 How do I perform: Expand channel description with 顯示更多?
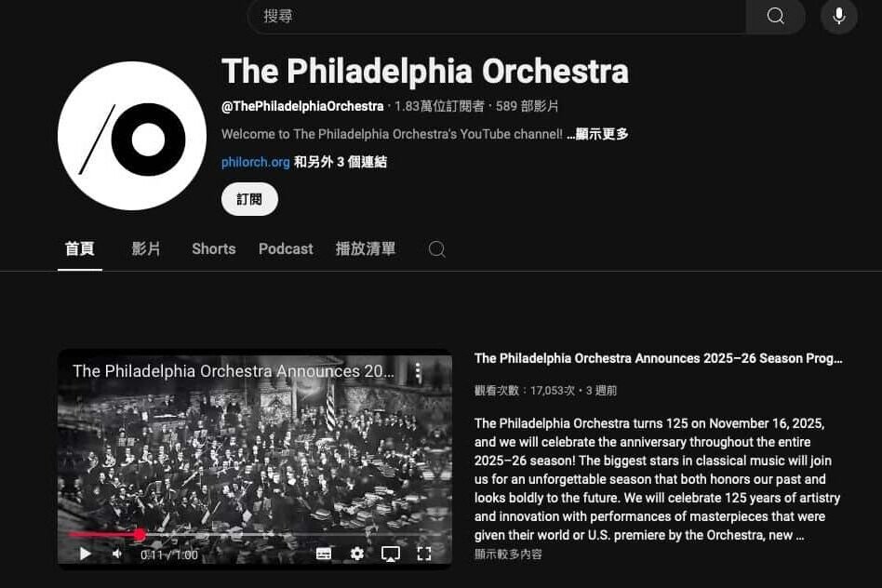597,134
